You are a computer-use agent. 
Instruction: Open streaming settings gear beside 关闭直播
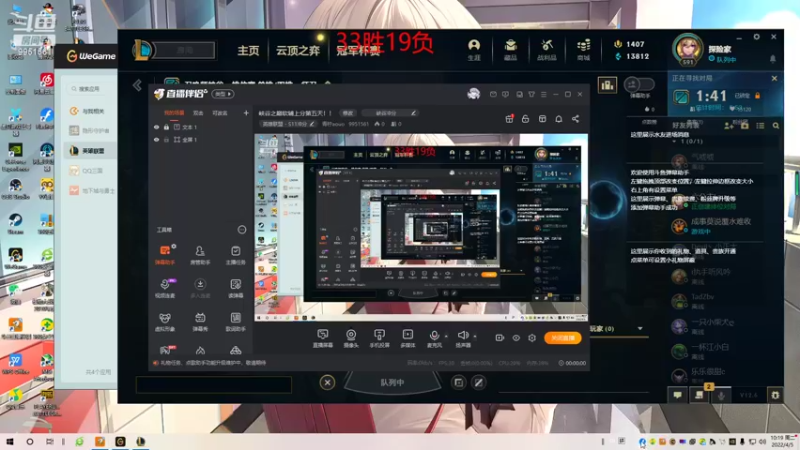[532, 338]
